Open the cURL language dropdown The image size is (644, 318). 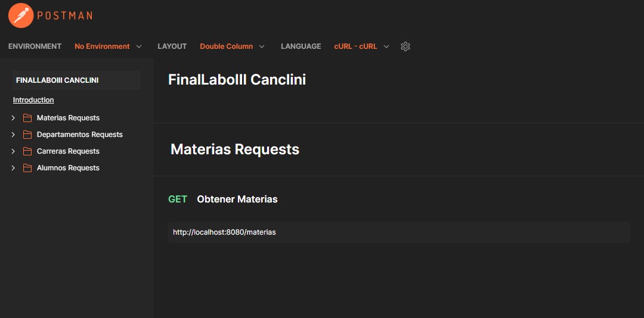pyautogui.click(x=361, y=46)
